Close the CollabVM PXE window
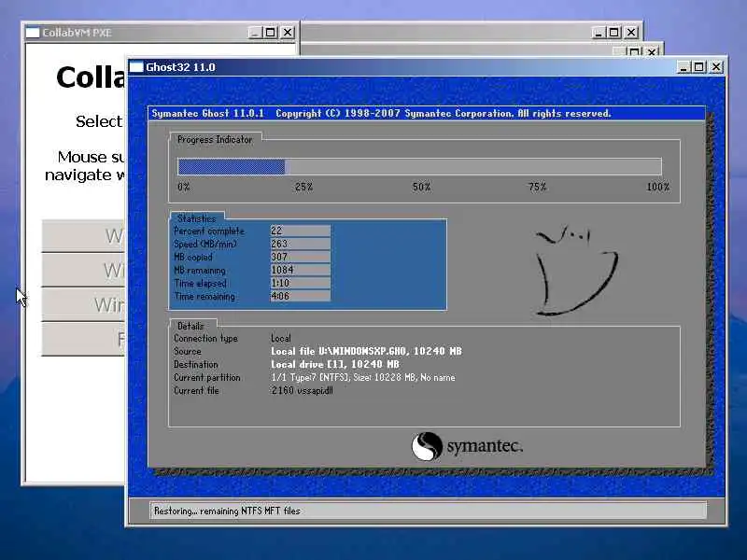Image resolution: width=747 pixels, height=560 pixels. pyautogui.click(x=288, y=33)
